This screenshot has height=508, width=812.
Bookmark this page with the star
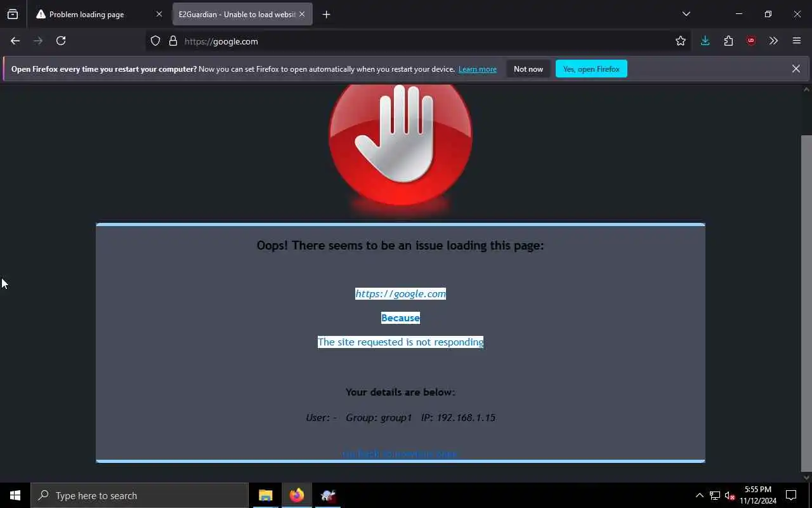point(681,41)
